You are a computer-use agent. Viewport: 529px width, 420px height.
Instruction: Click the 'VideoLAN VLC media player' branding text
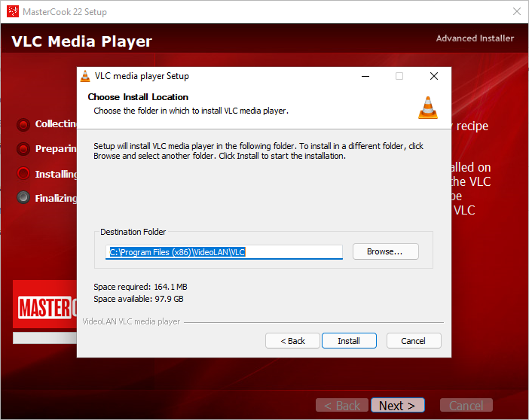[x=131, y=321]
